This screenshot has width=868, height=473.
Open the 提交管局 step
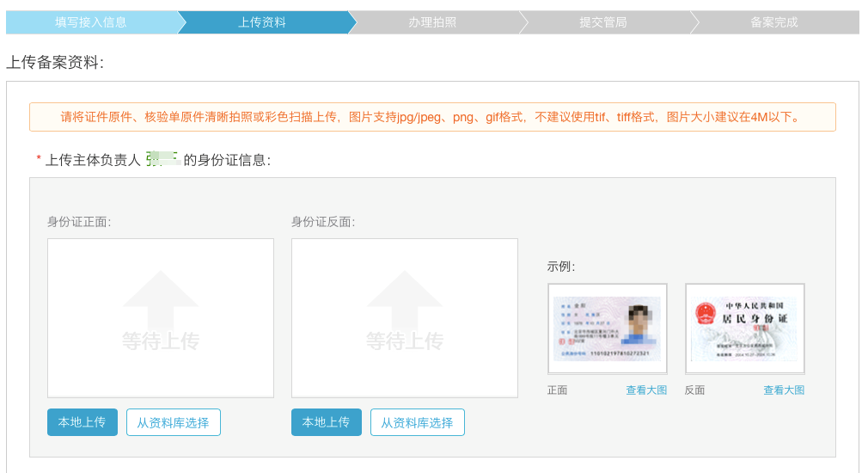point(603,22)
